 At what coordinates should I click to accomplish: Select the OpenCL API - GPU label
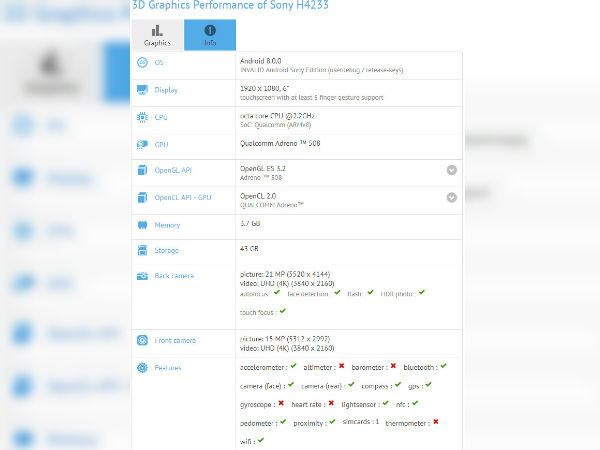(x=183, y=197)
